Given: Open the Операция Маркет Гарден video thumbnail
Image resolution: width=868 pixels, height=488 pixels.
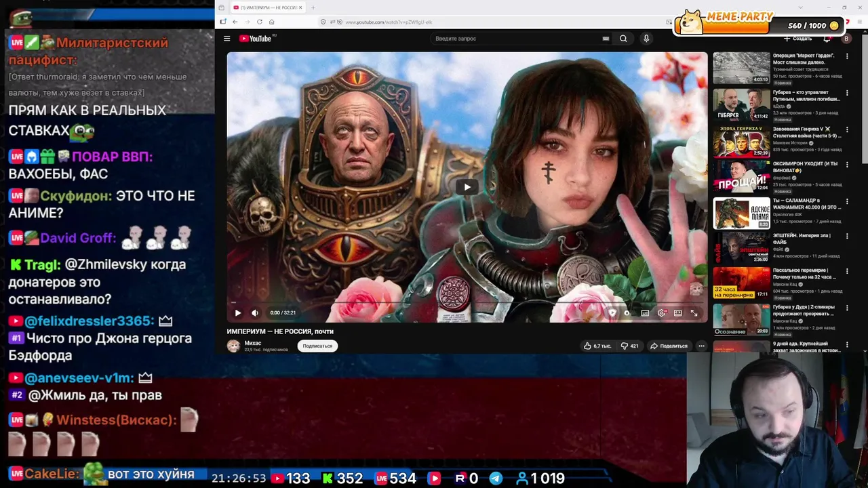Looking at the screenshot, I should (x=741, y=68).
